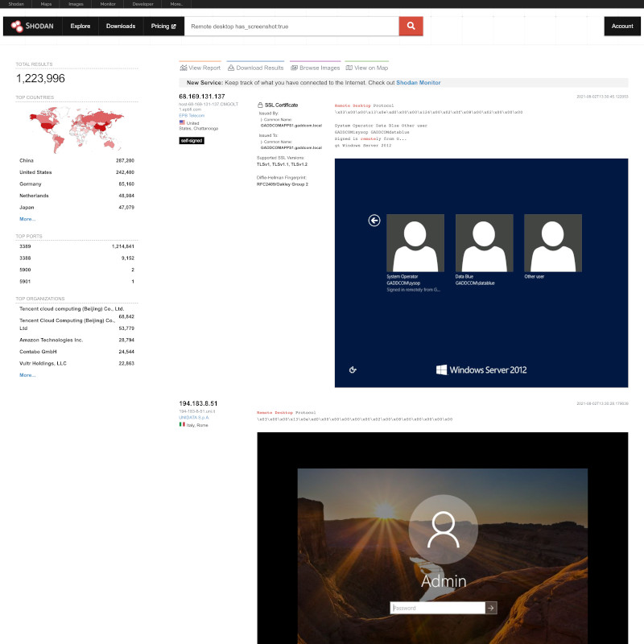Screen dimensions: 644x644
Task: Click the System Operator user avatar
Action: point(415,243)
